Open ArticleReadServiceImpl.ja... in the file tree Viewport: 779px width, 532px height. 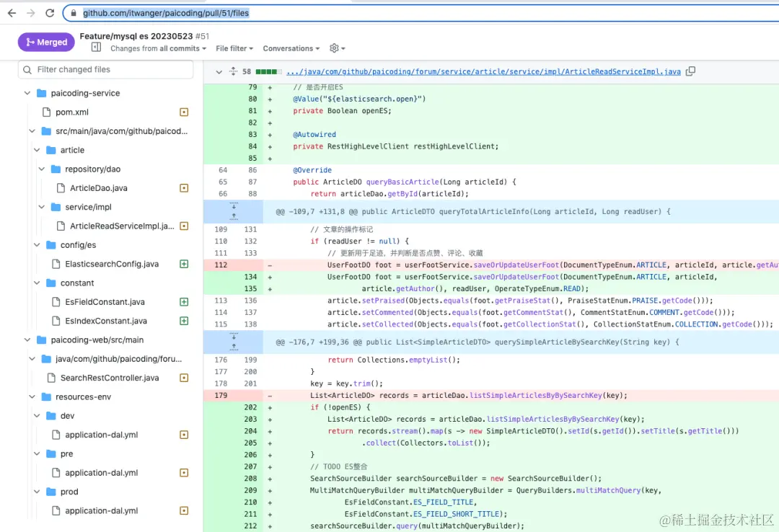(x=122, y=226)
